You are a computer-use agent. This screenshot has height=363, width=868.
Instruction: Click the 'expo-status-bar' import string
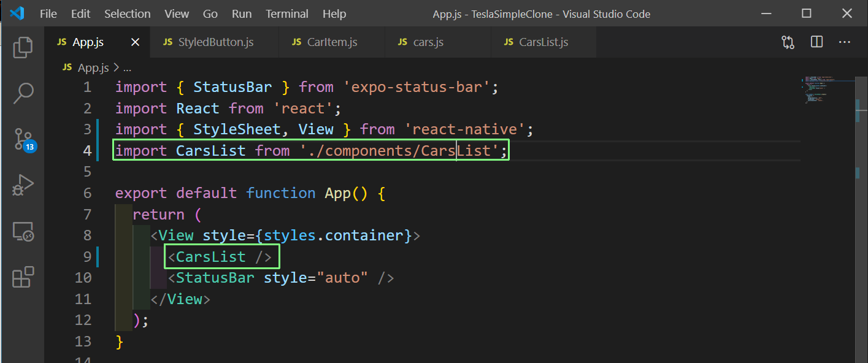point(421,87)
